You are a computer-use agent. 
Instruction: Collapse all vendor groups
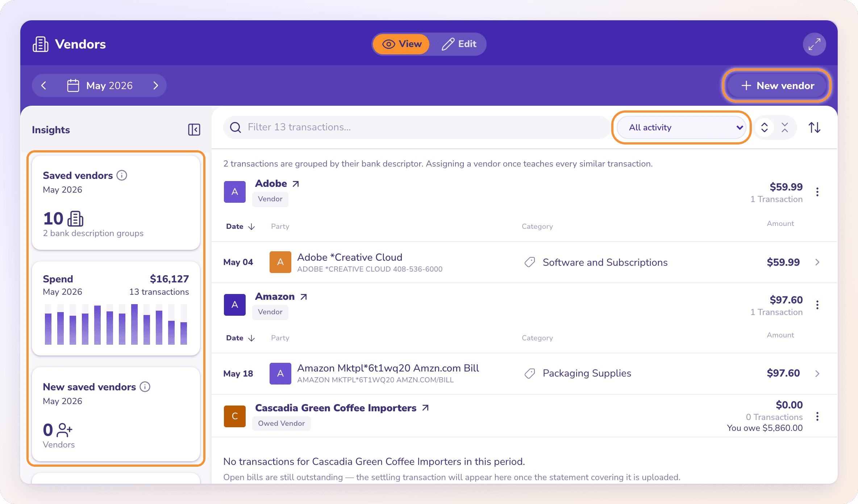coord(785,127)
